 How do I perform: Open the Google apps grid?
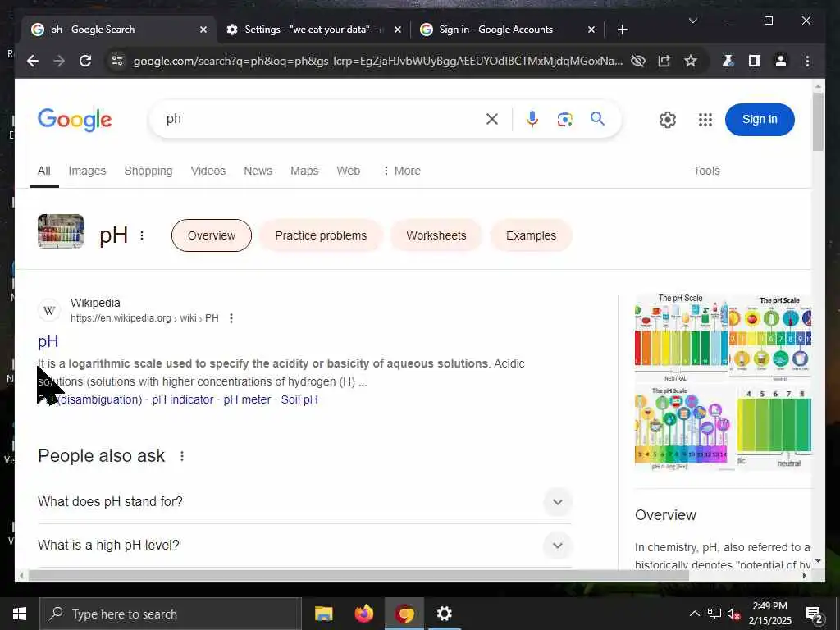tap(705, 120)
